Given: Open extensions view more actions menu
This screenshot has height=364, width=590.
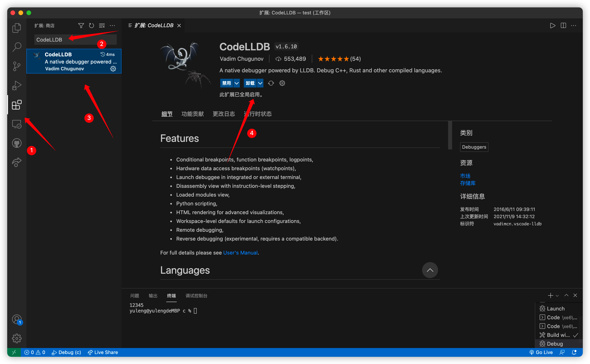Looking at the screenshot, I should pyautogui.click(x=112, y=26).
